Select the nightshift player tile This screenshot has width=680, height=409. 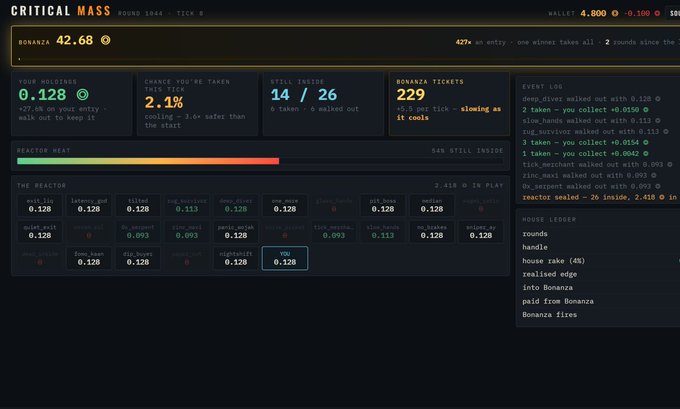pos(236,258)
